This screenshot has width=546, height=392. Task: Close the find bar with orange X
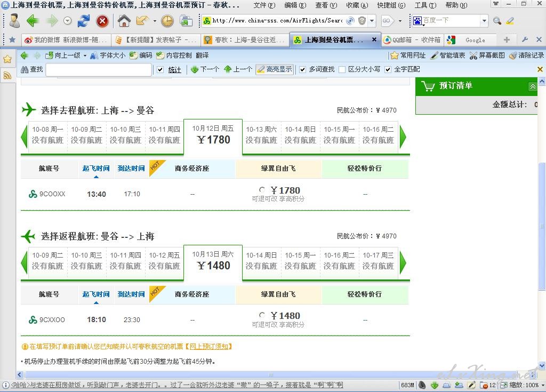coord(540,69)
